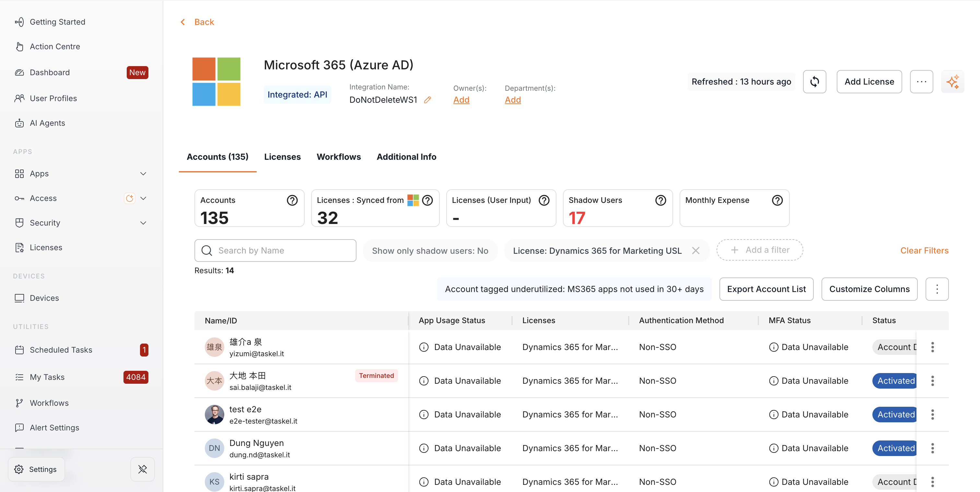Toggle the shadow users only filter

430,251
